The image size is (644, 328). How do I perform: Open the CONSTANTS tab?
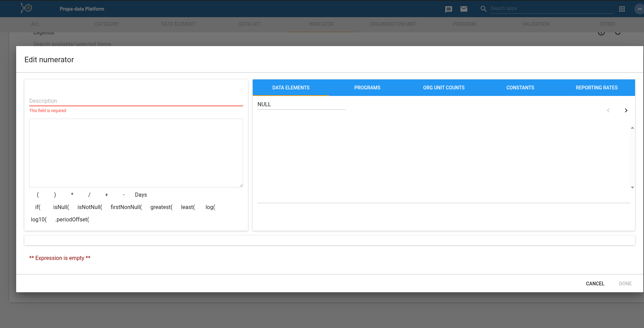(520, 88)
